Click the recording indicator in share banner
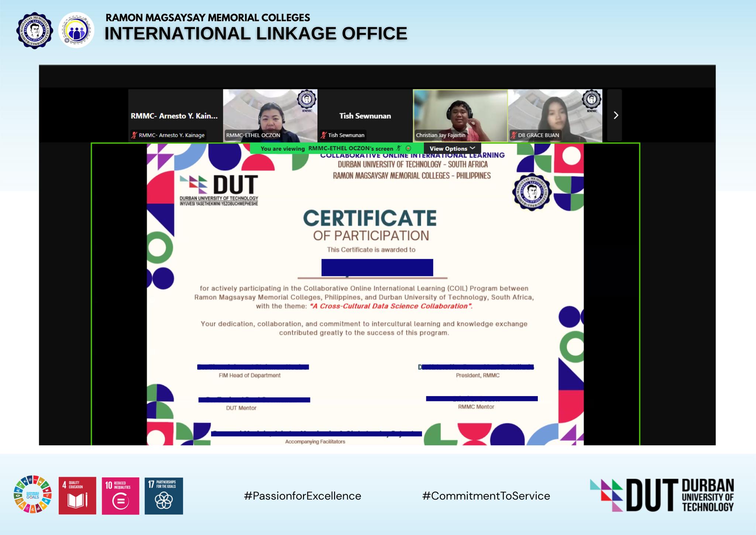The width and height of the screenshot is (756, 535). (x=408, y=149)
